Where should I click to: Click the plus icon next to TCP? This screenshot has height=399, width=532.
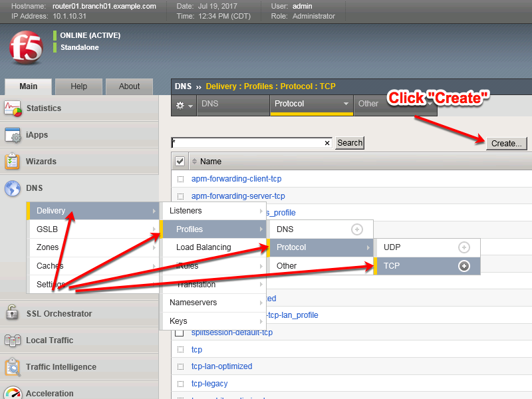(464, 266)
